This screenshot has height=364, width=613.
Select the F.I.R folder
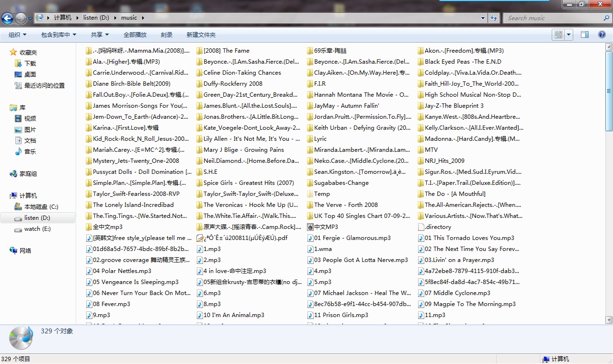tap(317, 83)
